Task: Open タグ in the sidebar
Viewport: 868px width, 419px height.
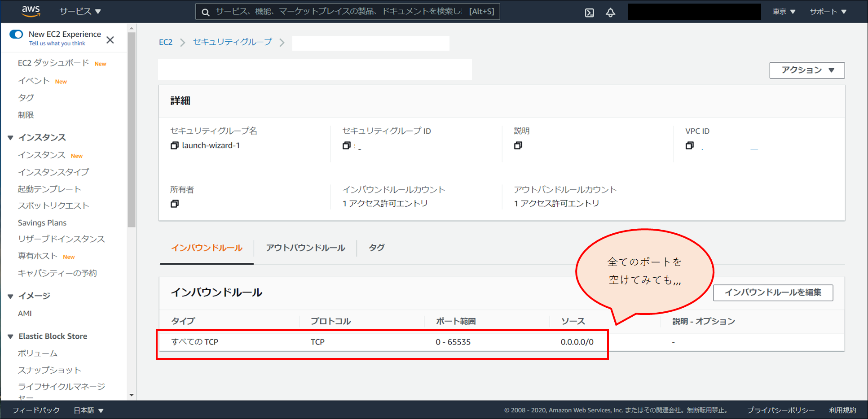Action: click(x=26, y=98)
